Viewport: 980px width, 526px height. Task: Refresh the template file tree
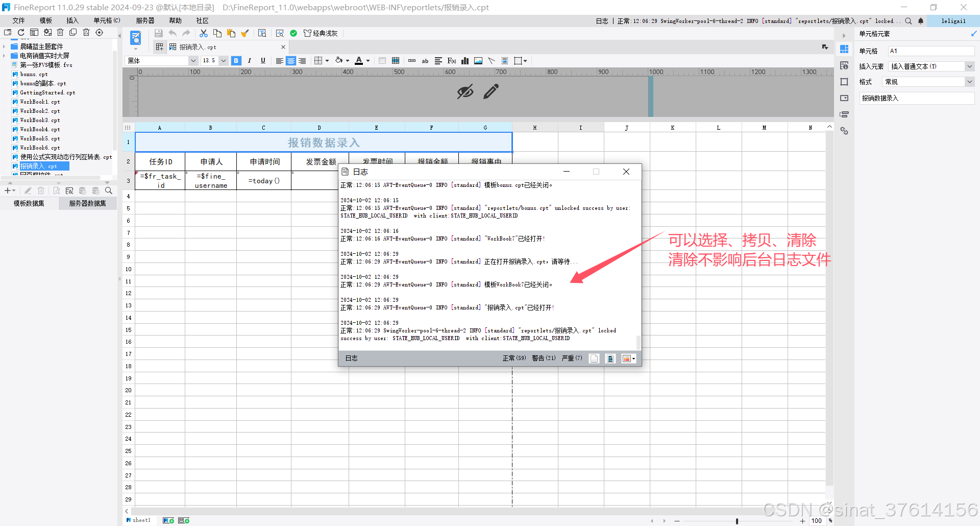(x=21, y=33)
